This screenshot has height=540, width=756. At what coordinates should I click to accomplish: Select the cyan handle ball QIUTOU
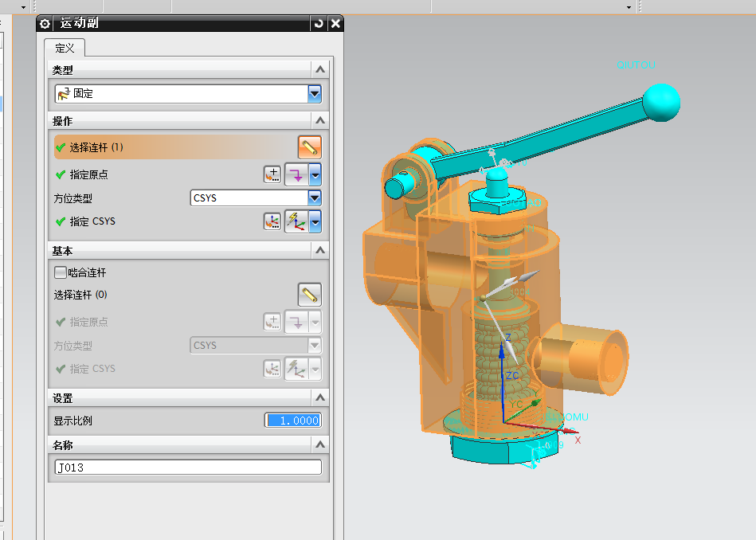coord(661,103)
